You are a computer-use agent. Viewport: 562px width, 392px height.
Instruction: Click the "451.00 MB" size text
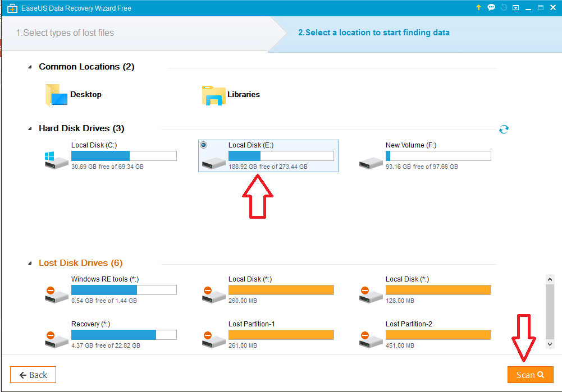pyautogui.click(x=400, y=346)
